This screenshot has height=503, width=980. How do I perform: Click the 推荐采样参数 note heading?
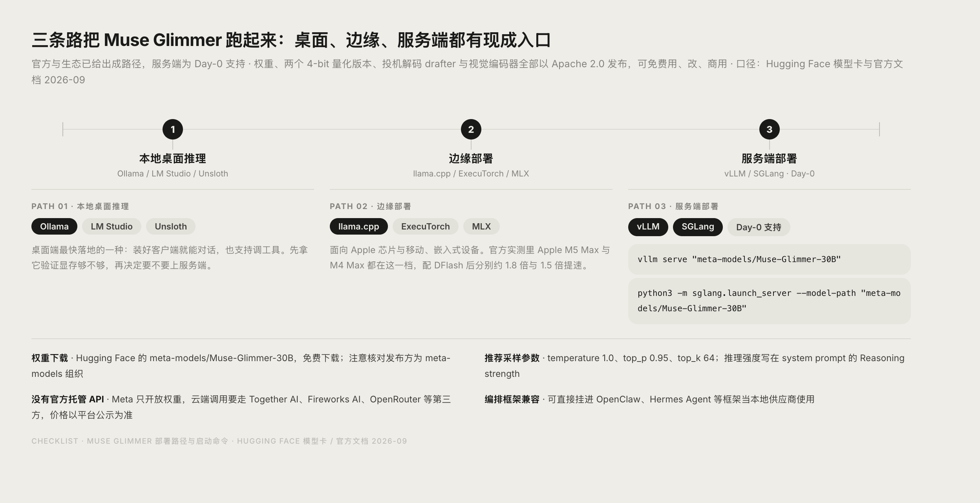click(512, 358)
